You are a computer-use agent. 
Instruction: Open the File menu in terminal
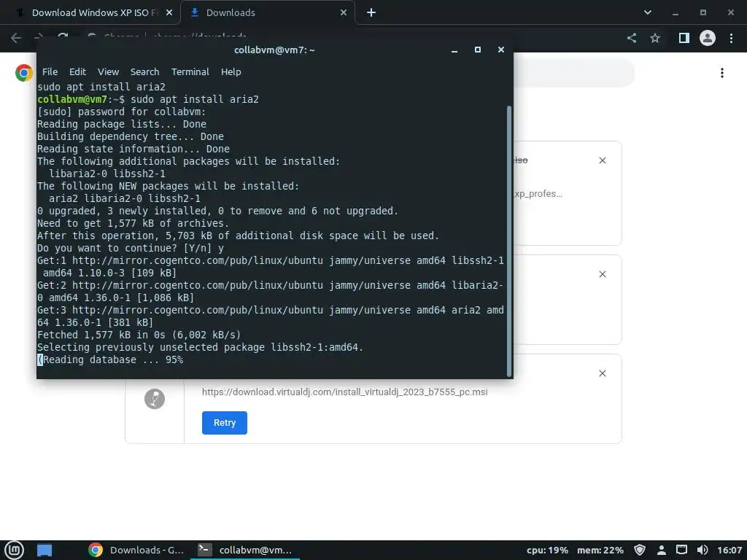[x=50, y=72]
